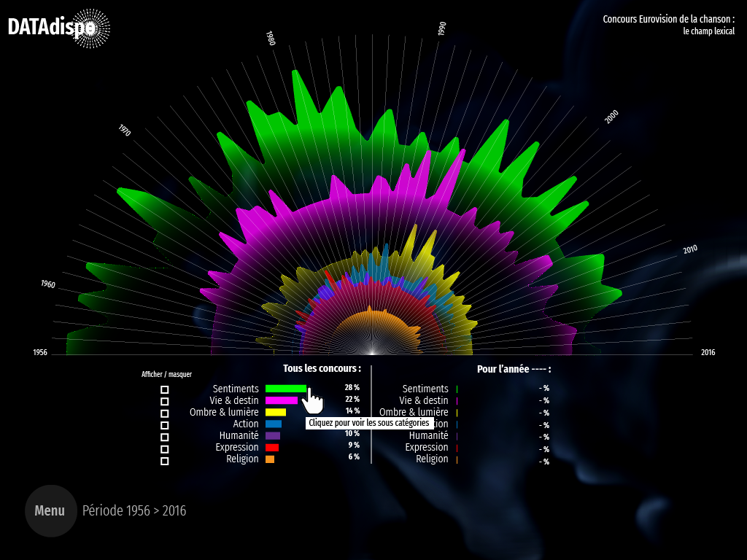Click Sentiments in the Pour l'année column
Screen dimensions: 747x560
pyautogui.click(x=425, y=389)
